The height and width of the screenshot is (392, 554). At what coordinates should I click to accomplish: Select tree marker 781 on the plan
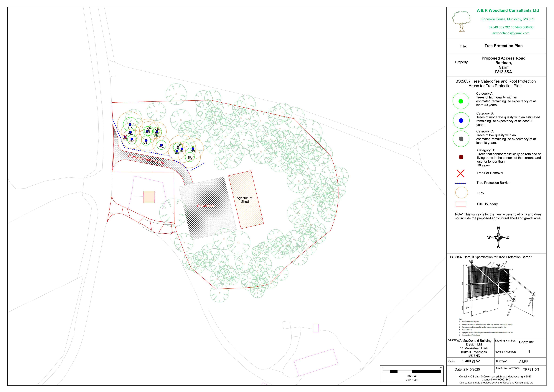point(146,140)
